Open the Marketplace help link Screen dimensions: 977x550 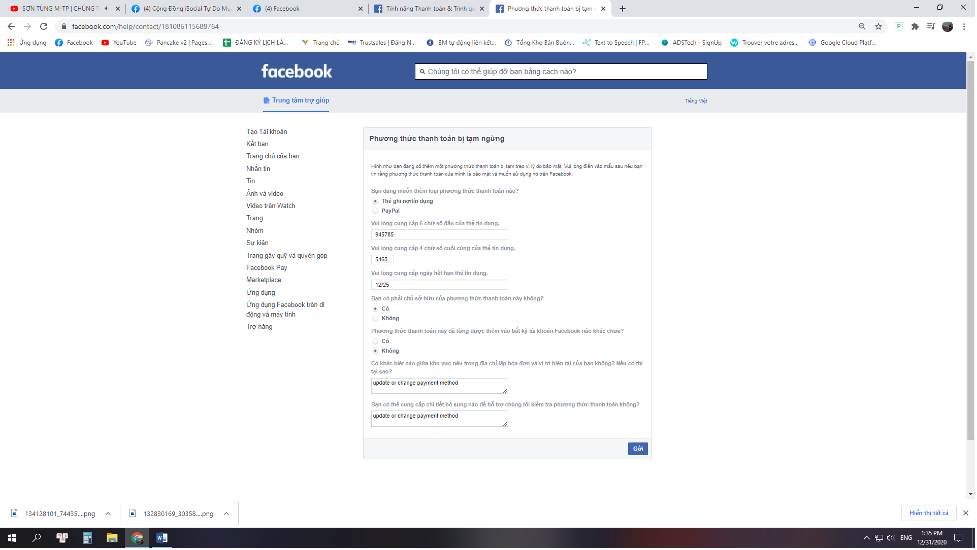pos(264,280)
